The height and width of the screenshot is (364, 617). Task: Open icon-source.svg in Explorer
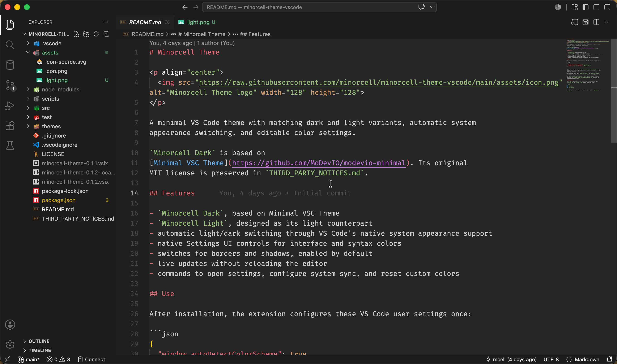(65, 62)
